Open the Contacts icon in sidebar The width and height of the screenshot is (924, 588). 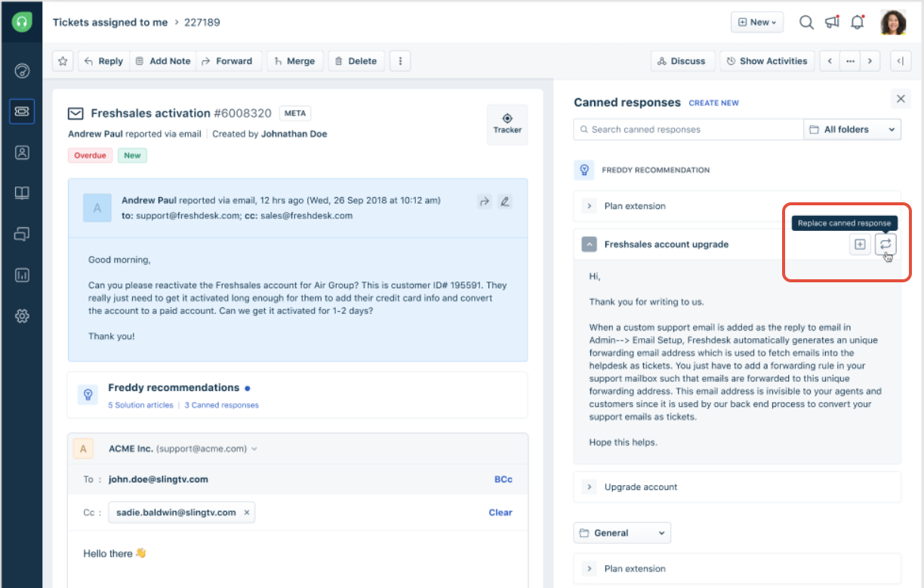click(22, 152)
